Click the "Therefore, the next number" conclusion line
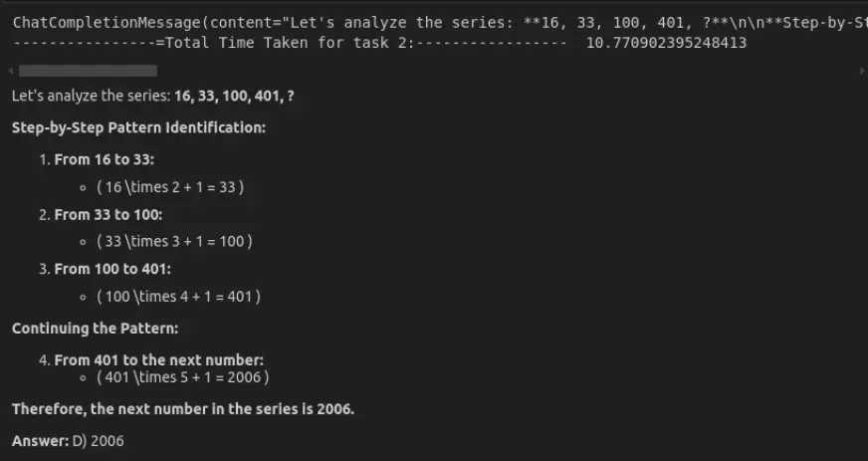The image size is (868, 461). [x=183, y=409]
